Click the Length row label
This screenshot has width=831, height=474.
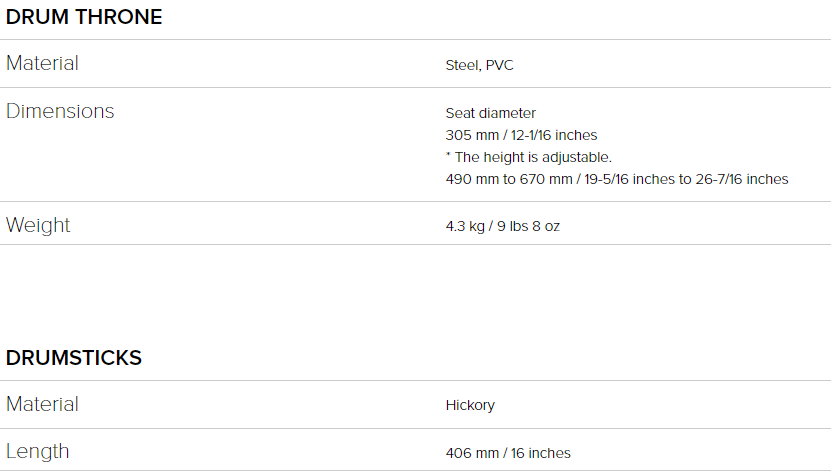coord(38,452)
